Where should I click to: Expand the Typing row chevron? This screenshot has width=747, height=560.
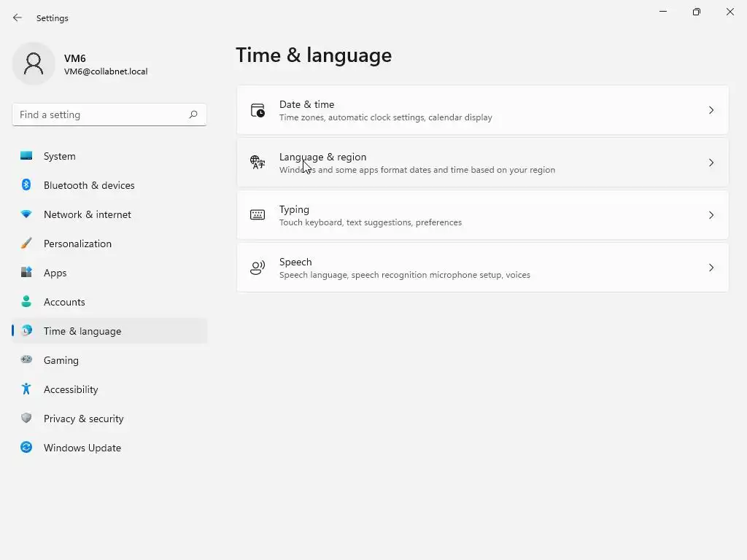click(711, 215)
